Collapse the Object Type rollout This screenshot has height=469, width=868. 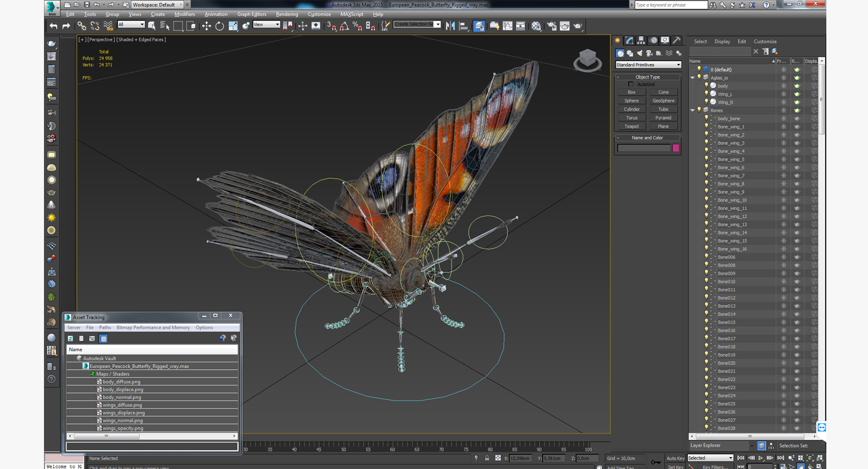coord(647,77)
